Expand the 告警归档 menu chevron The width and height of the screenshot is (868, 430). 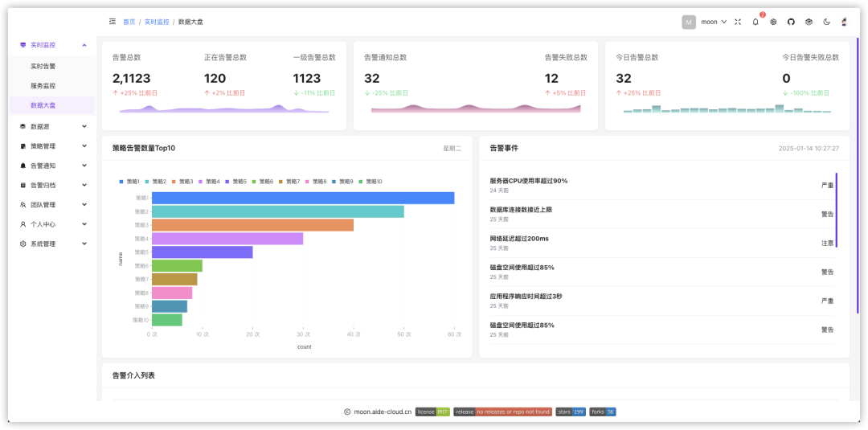pyautogui.click(x=84, y=186)
